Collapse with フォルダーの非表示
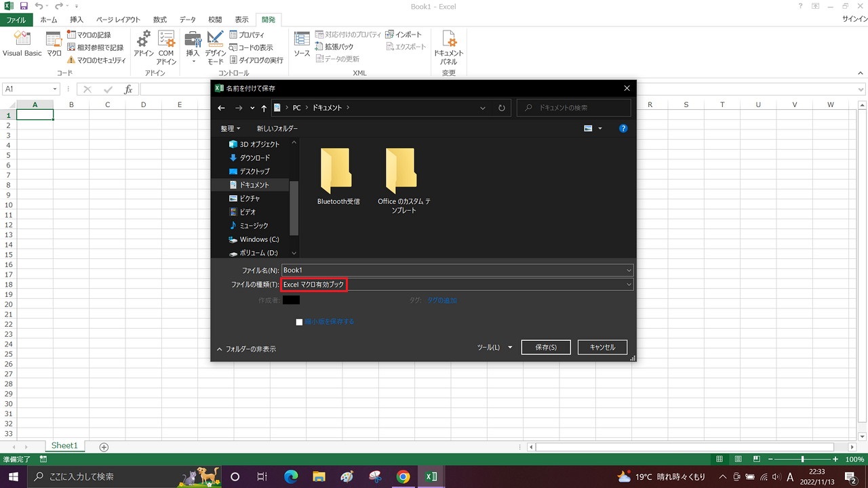The image size is (868, 488). tap(246, 349)
